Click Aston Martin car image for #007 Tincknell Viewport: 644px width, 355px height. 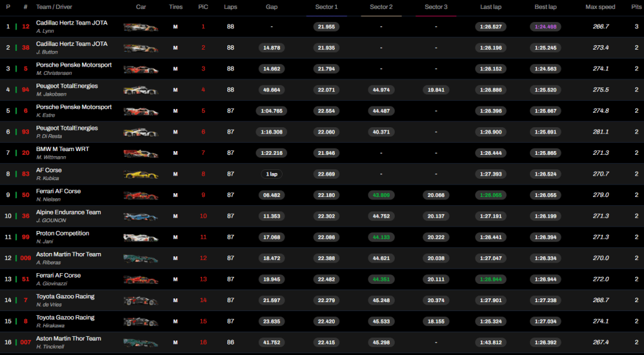tap(141, 342)
